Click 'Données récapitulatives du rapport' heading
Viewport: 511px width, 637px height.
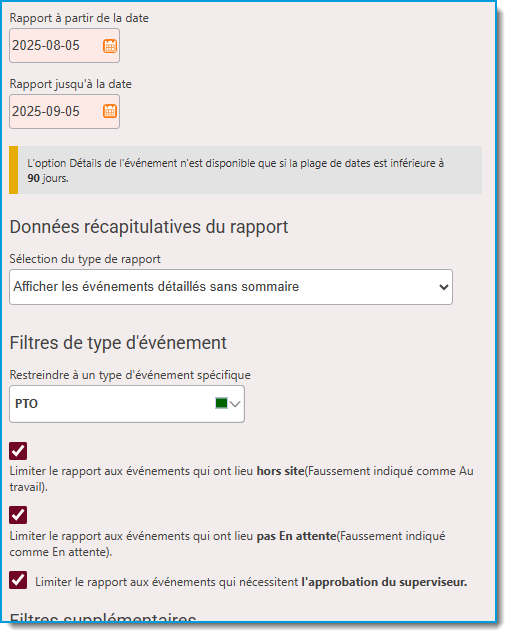149,228
